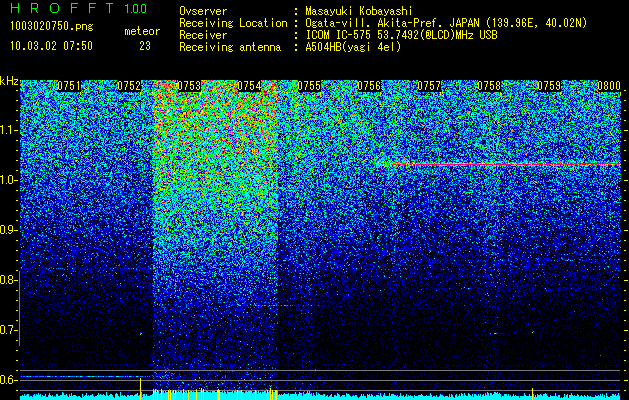Click the ICOM IC-575 receiver text

[401, 35]
